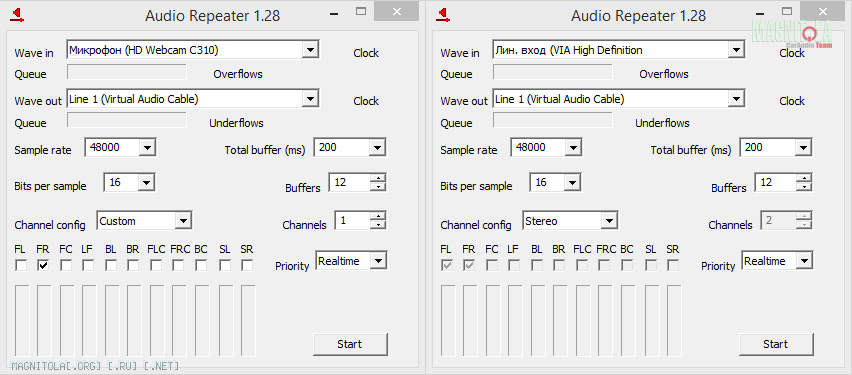Open Sample rate dropdown in right window
Image resolution: width=852 pixels, height=375 pixels.
click(573, 147)
